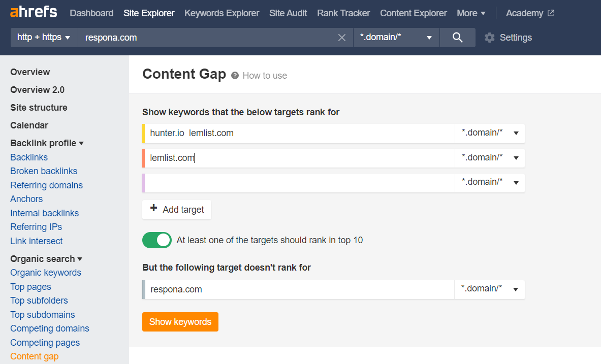The image size is (601, 364).
Task: Open Top pages report
Action: [30, 287]
